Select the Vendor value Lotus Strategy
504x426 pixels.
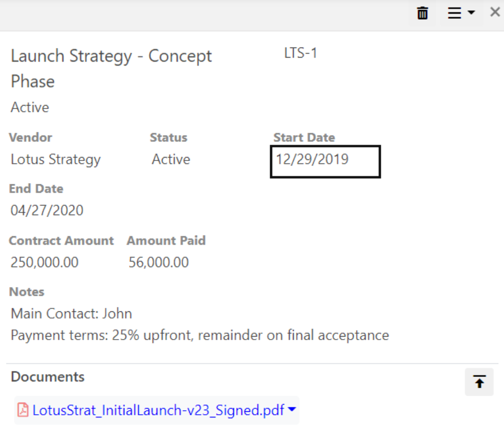(x=55, y=159)
